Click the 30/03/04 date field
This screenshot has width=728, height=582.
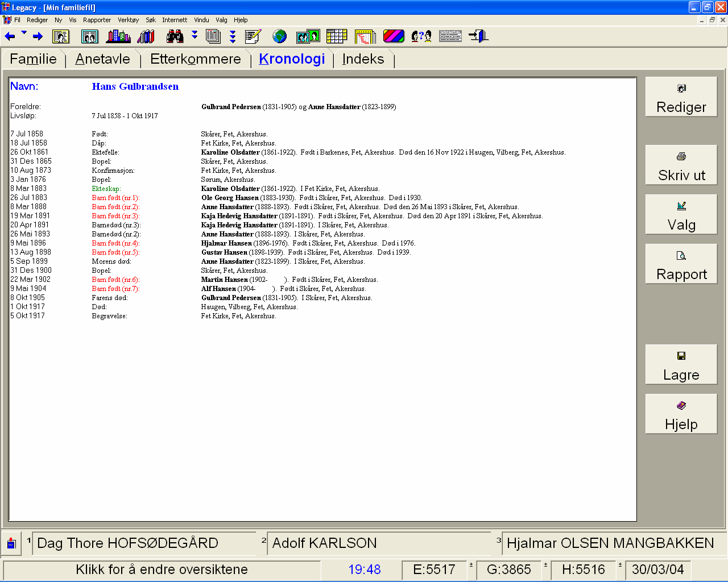point(658,569)
